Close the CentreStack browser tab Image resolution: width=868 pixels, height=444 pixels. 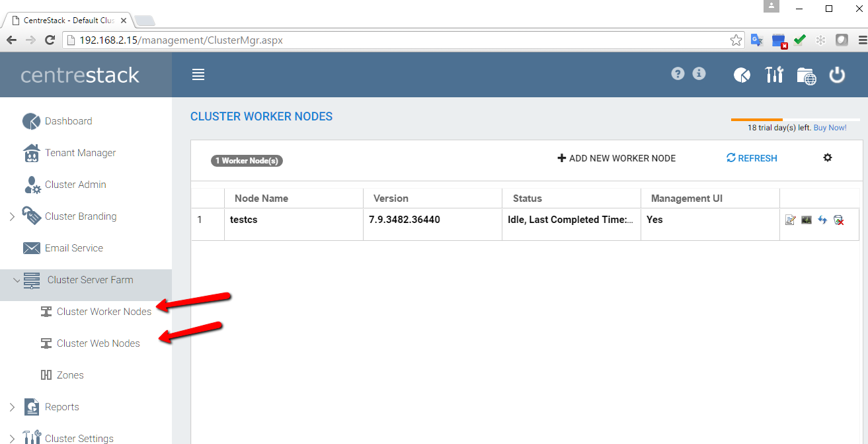[123, 21]
